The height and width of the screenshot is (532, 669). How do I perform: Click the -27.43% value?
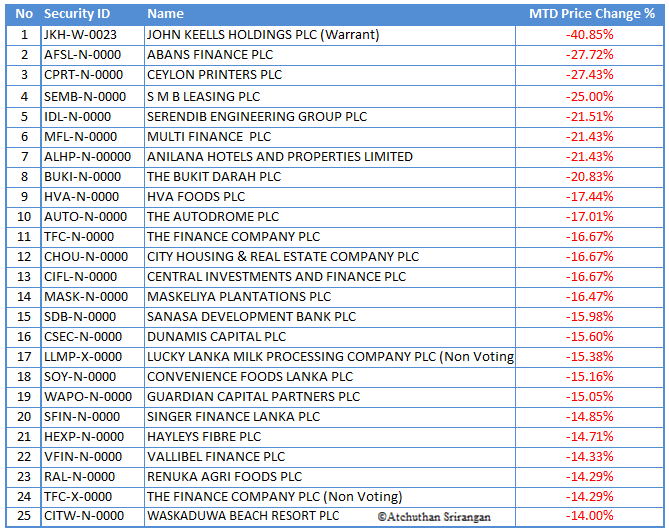click(x=590, y=75)
